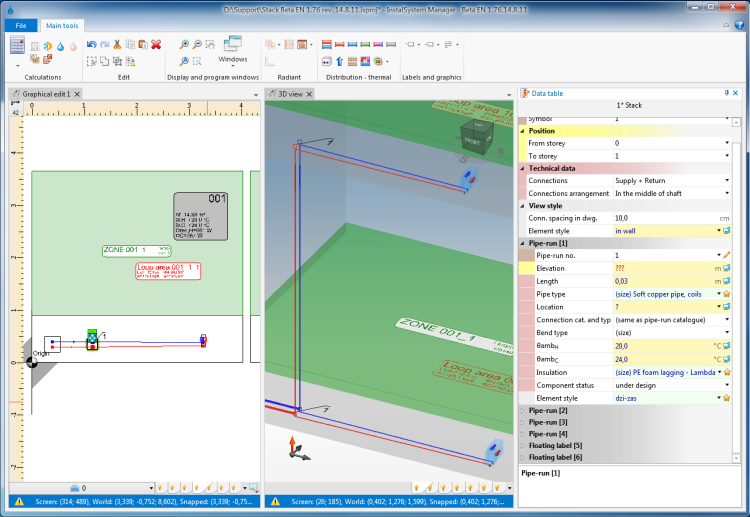Click the star icon next to Pipe type

(727, 294)
